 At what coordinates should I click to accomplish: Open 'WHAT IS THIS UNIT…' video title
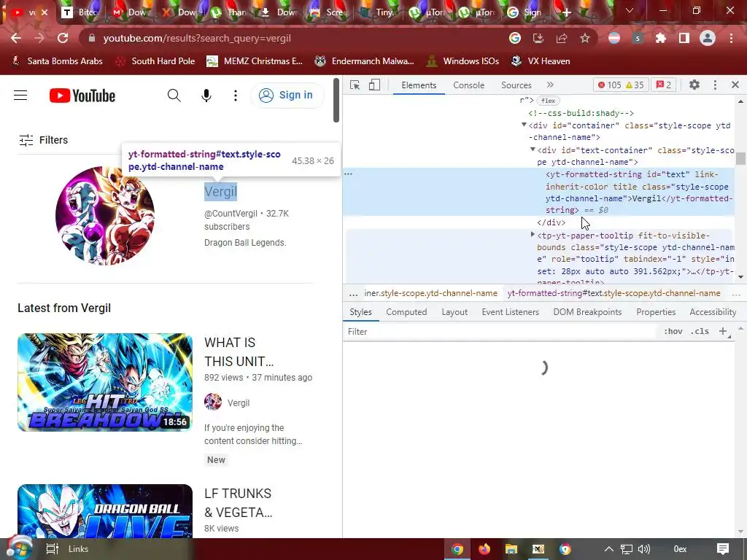coord(239,352)
